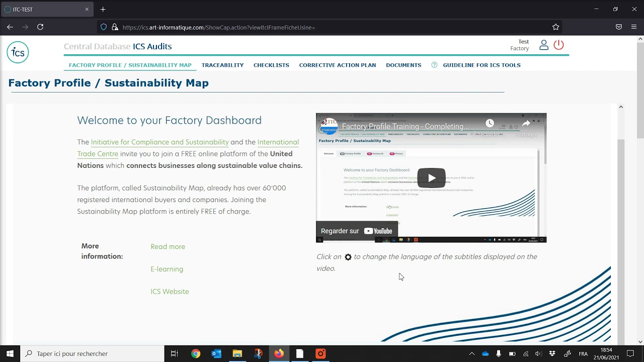The image size is (644, 362).
Task: Open Regarder sur YouTube link
Action: 357,231
